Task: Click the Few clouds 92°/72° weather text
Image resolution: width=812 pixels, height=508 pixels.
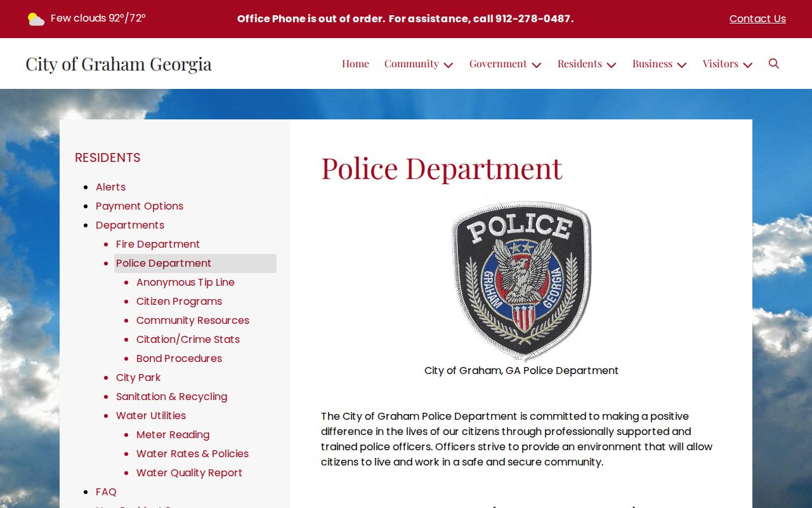Action: pos(98,18)
